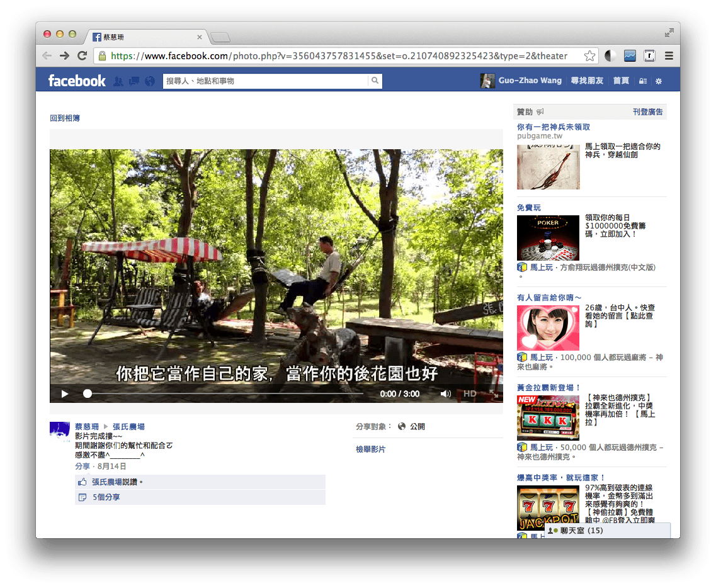Open the 聊天室 chat bar
The image size is (716, 588).
click(606, 531)
